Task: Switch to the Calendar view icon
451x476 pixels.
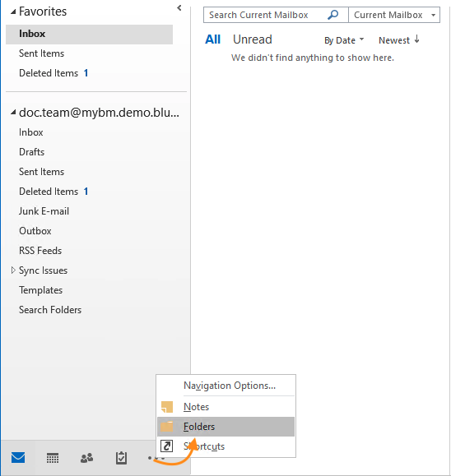Action: pos(53,458)
